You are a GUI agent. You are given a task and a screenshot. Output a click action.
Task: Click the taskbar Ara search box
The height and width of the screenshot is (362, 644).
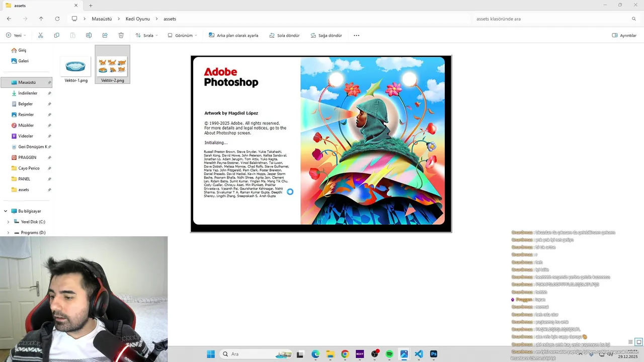(x=256, y=354)
